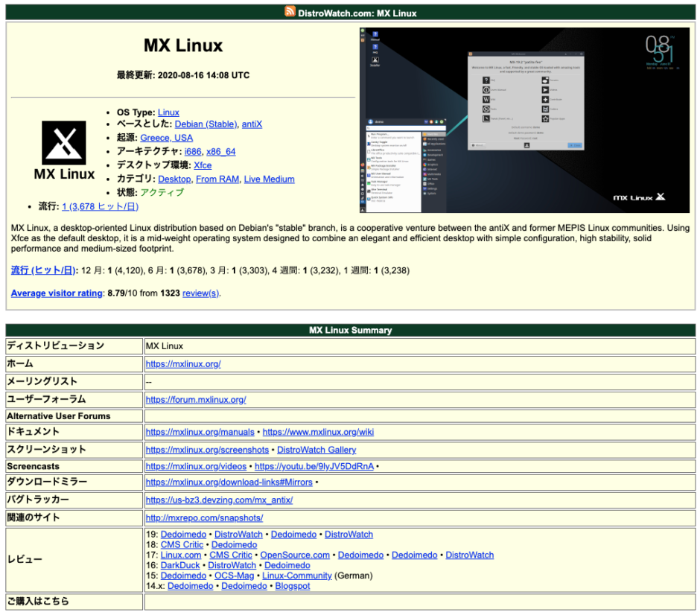Image resolution: width=700 pixels, height=615 pixels.
Task: Click the OpenSource.com review link
Action: [295, 555]
